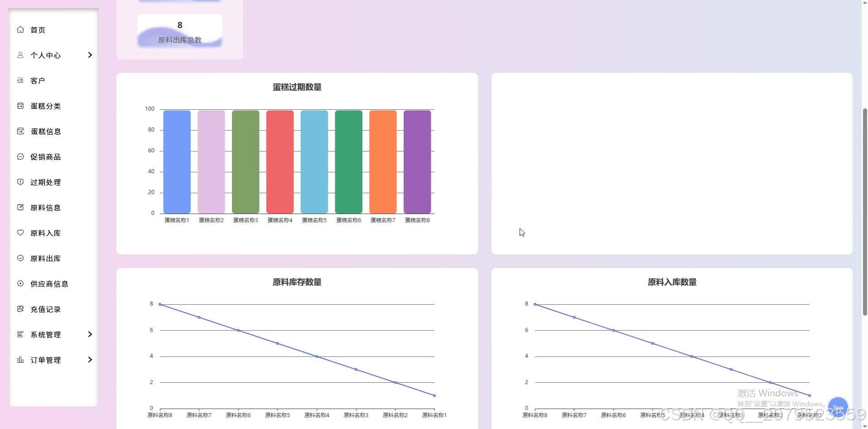Click the page vertical scrollbar thumb
The image size is (868, 429).
click(864, 212)
